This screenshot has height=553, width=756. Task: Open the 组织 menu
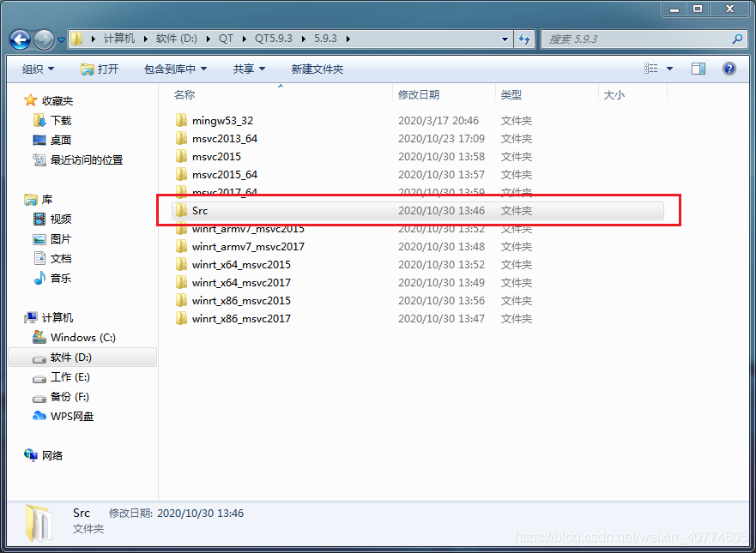click(x=38, y=69)
